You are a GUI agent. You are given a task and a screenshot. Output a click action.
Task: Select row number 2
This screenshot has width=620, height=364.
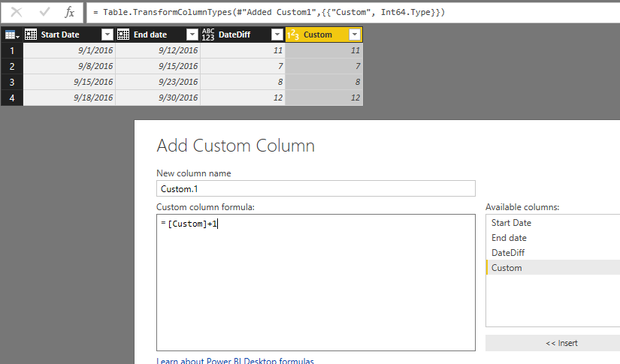[x=12, y=66]
